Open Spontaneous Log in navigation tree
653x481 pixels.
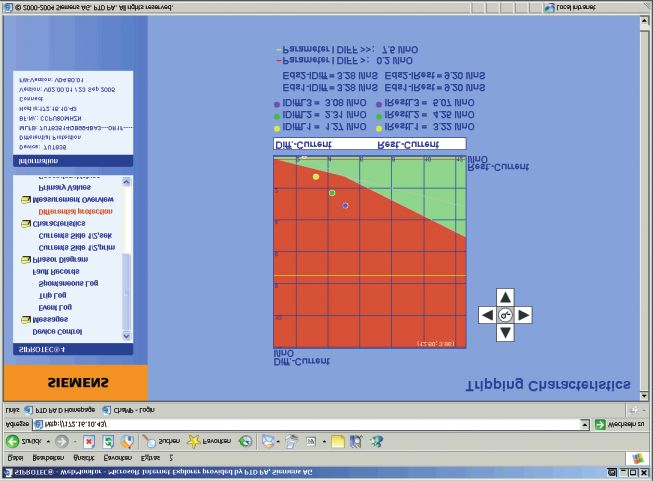pyautogui.click(x=68, y=284)
